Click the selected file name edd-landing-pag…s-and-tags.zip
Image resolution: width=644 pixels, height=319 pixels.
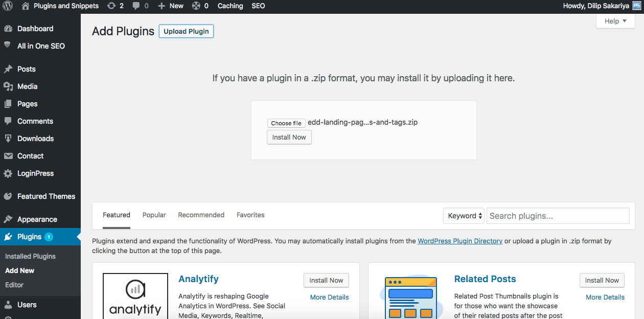point(362,123)
